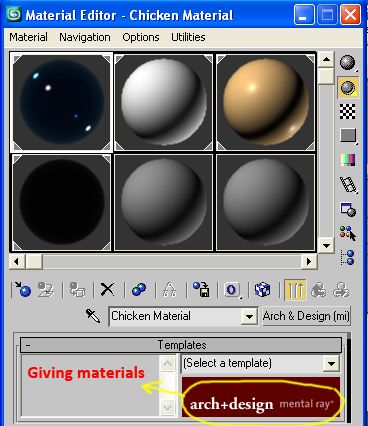
Task: Click template description scroll up arrow
Action: tap(167, 363)
